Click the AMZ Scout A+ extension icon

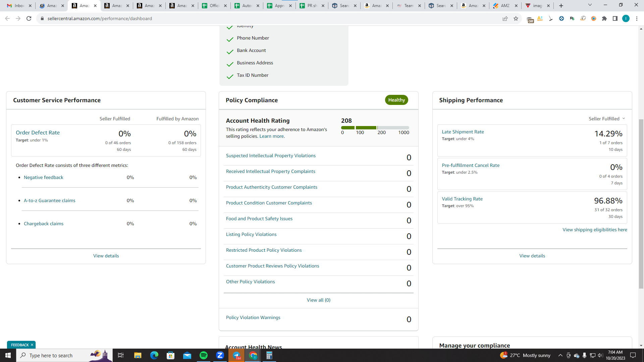coord(540,18)
